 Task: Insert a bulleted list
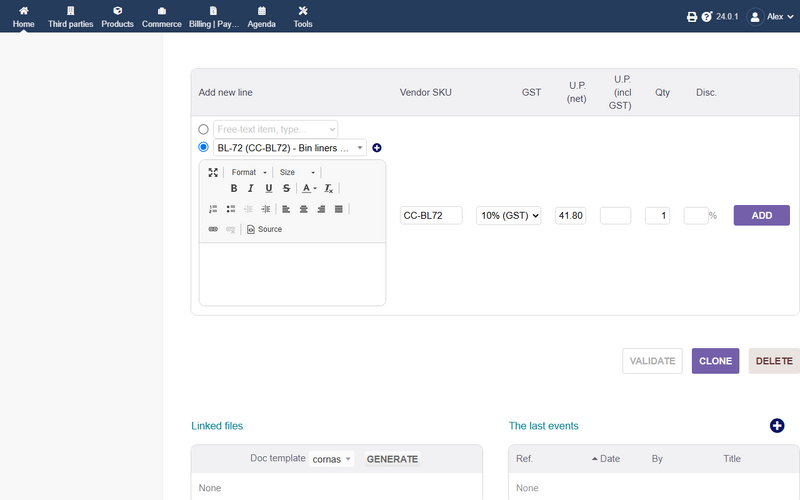coord(231,209)
